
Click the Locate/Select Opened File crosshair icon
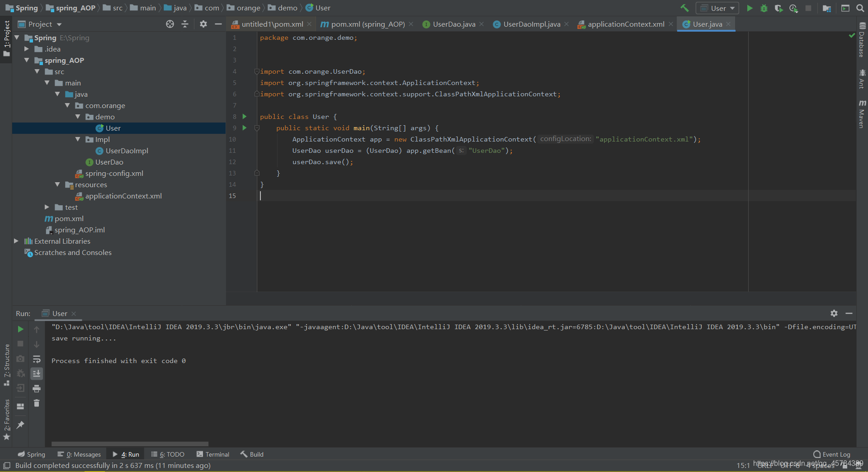pyautogui.click(x=170, y=24)
